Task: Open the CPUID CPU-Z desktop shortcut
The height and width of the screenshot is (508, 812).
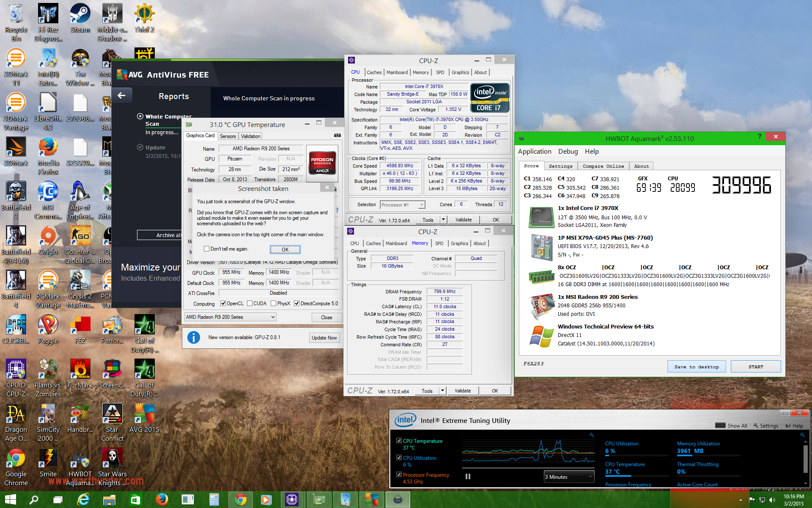Action: pos(16,378)
